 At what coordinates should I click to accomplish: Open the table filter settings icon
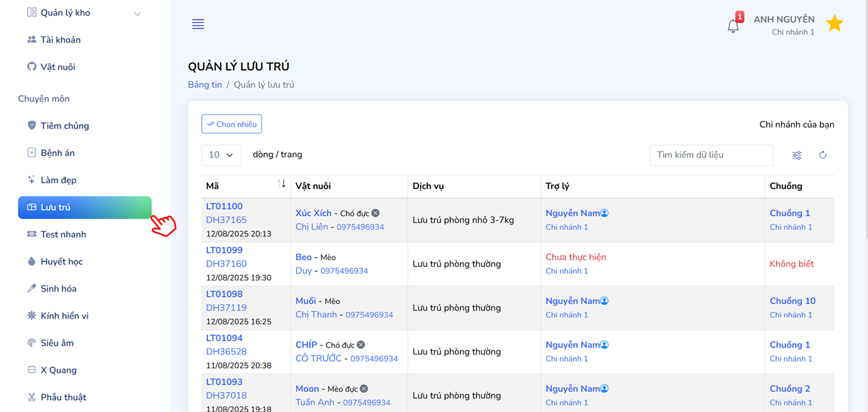tap(797, 155)
